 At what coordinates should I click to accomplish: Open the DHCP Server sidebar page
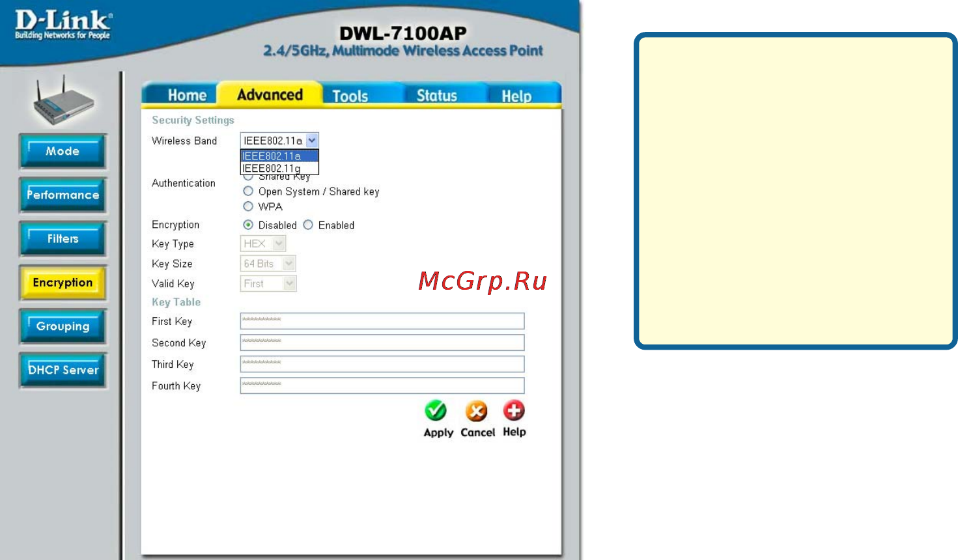63,370
